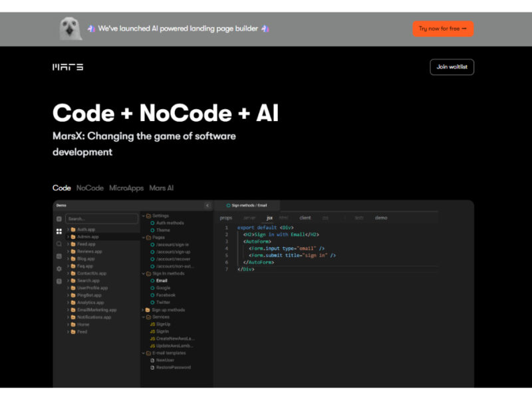Click the magnifier search icon in sidebar

(59, 244)
